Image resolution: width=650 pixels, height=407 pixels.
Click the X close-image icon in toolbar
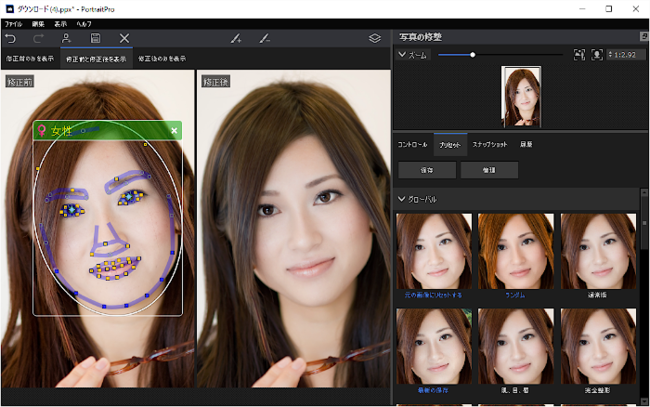coord(124,39)
